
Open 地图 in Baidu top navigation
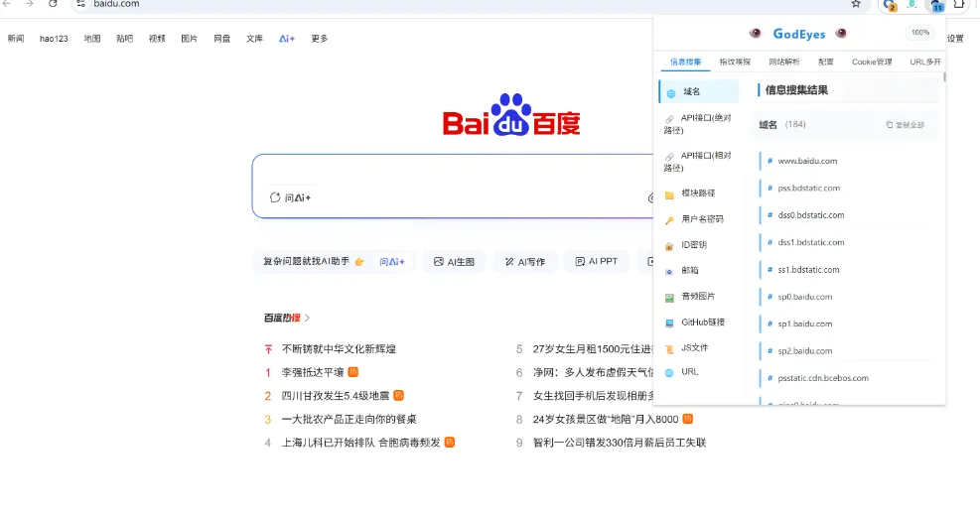pos(92,39)
